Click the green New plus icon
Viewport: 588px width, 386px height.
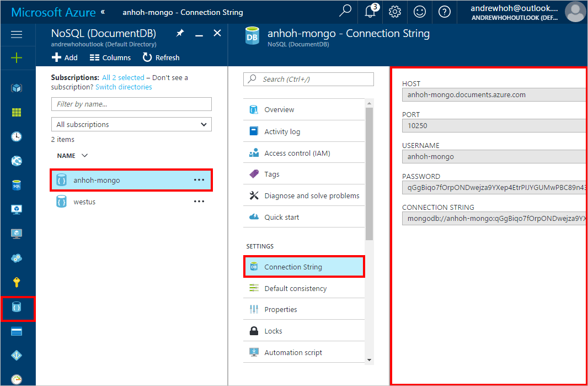16,57
